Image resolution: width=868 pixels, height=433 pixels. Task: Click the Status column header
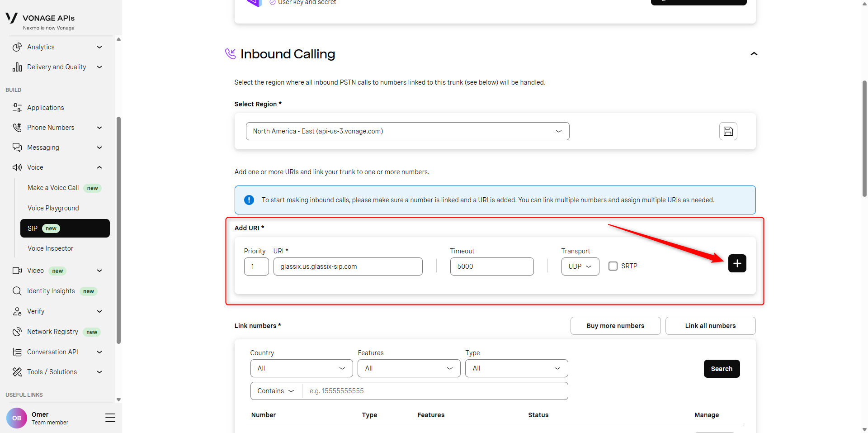[x=538, y=415]
